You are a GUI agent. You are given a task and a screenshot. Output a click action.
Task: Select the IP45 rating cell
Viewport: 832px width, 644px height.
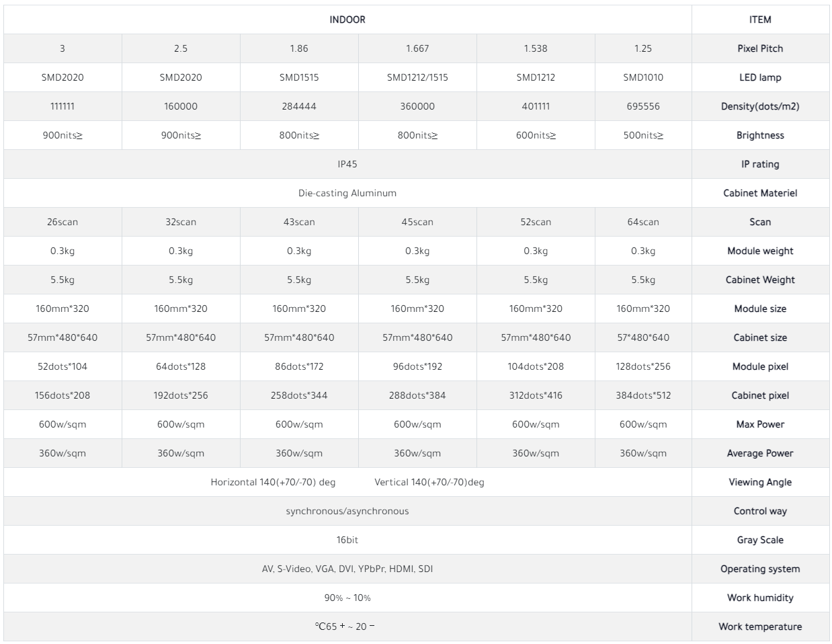pyautogui.click(x=347, y=164)
